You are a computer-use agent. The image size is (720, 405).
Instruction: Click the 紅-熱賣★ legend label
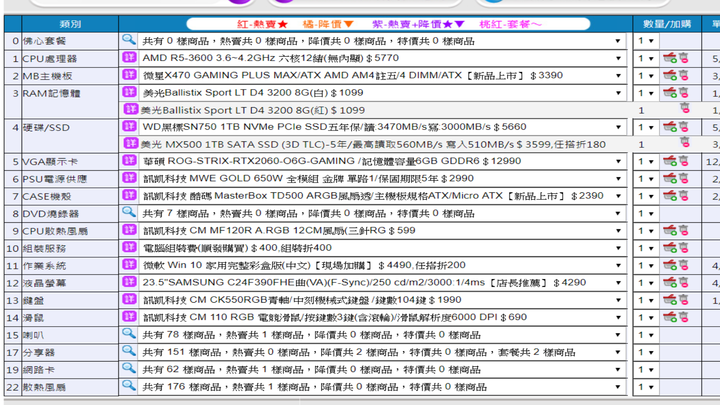[x=262, y=24]
